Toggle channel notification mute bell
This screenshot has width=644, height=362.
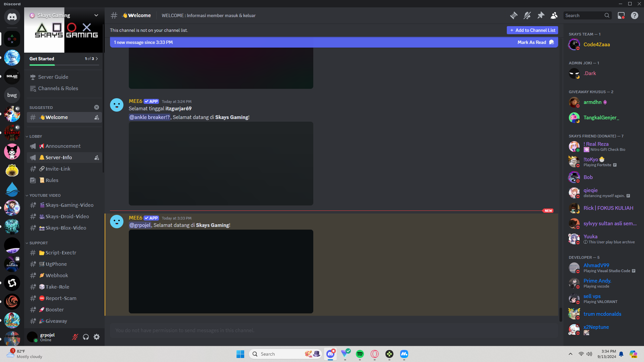tap(527, 15)
